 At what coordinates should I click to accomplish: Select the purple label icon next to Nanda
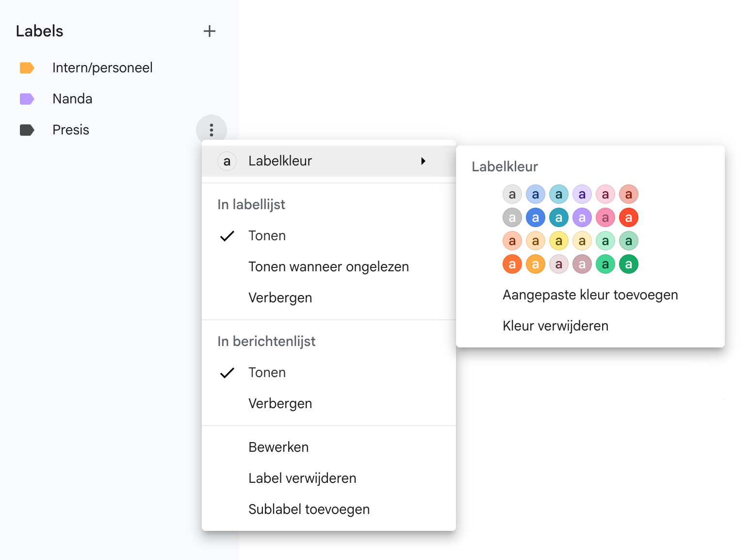pos(27,99)
